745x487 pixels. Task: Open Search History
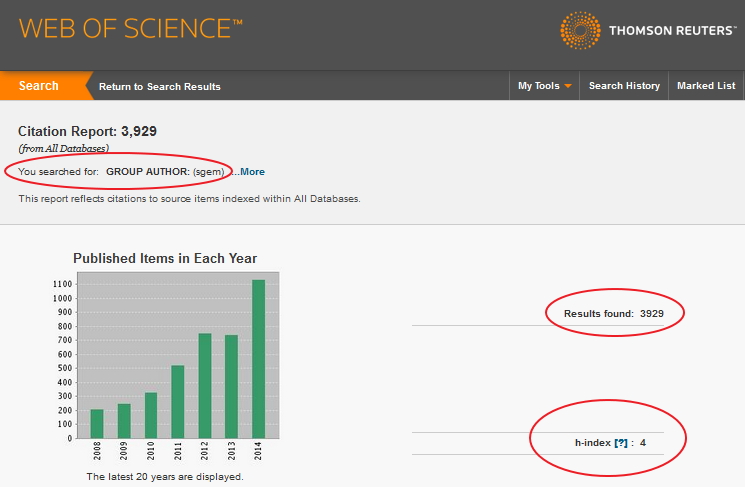pos(624,86)
